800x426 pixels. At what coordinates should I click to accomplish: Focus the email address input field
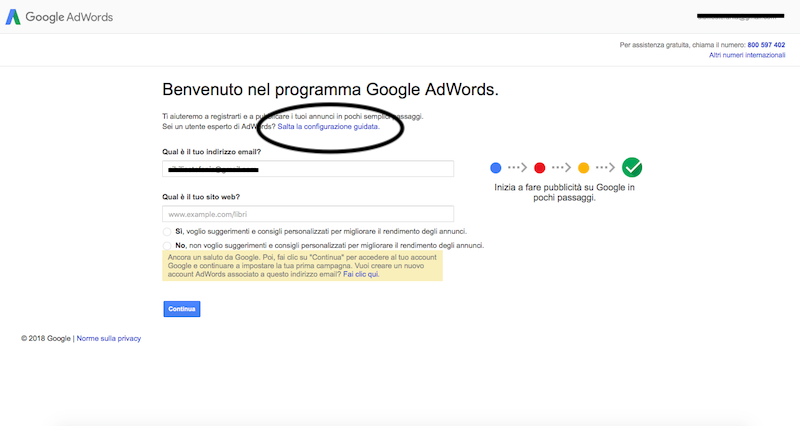[x=307, y=169]
